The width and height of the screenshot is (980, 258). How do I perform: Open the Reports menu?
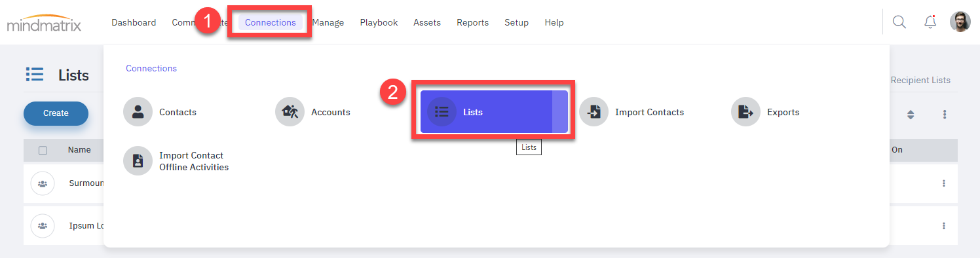tap(472, 22)
